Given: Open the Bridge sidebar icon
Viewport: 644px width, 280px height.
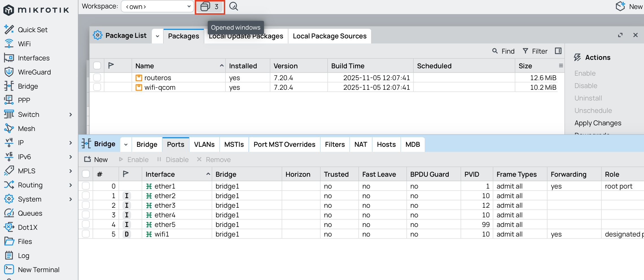Looking at the screenshot, I should 9,86.
